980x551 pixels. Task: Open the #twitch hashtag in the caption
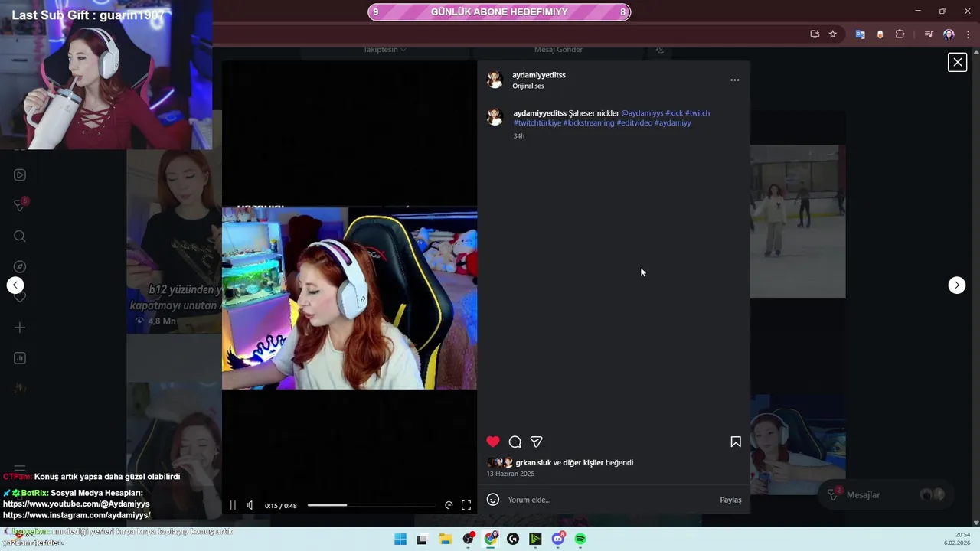[697, 113]
